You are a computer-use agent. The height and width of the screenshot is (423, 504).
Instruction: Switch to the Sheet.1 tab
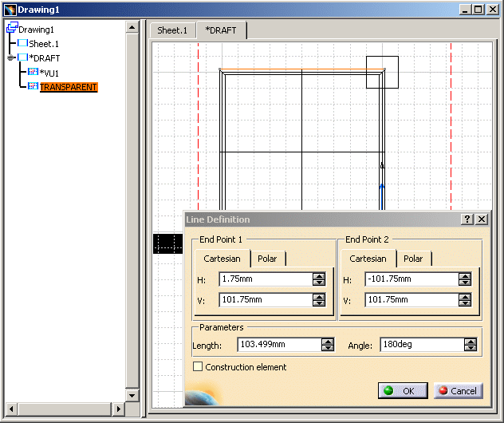pos(172,30)
